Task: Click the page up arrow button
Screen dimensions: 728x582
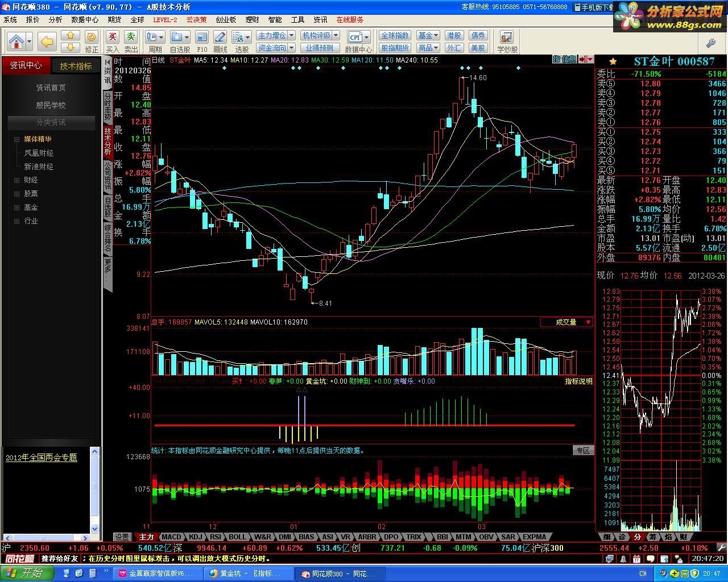Action: tap(71, 36)
